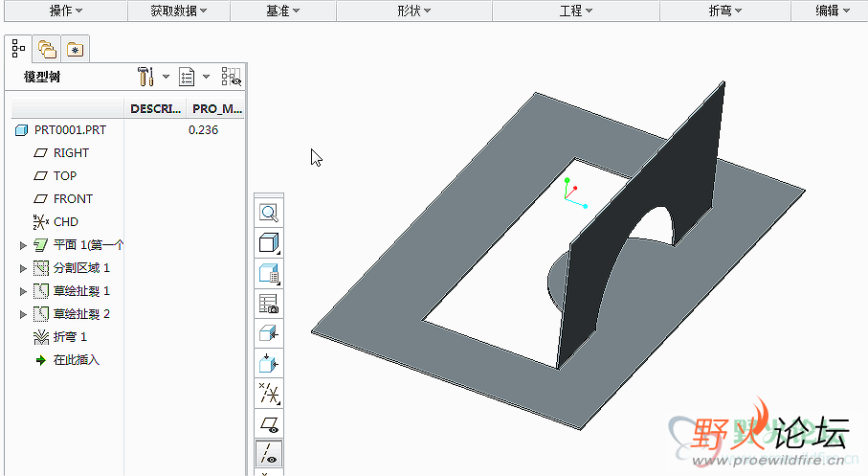Open the 操作 ribbon group dropdown

(66, 11)
